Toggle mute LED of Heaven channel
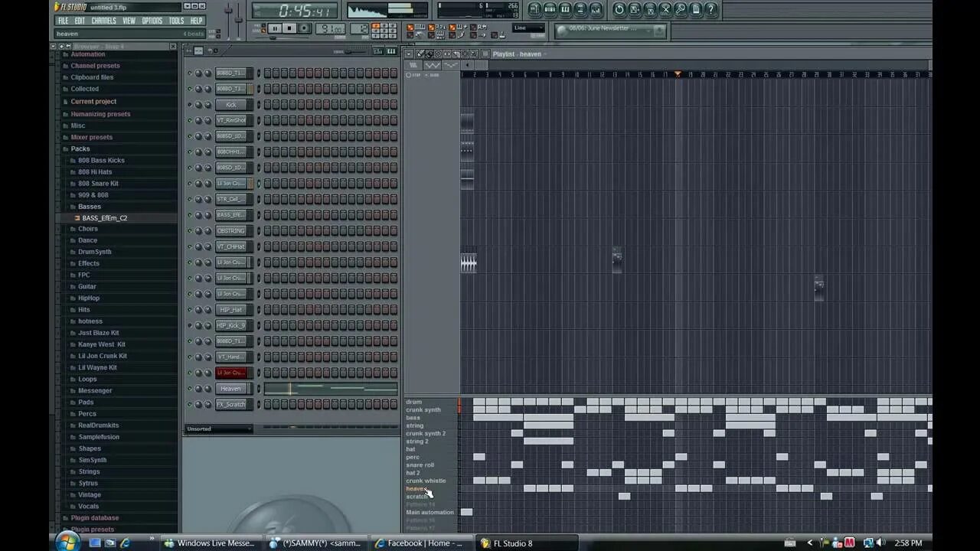The image size is (980, 551). click(x=190, y=389)
